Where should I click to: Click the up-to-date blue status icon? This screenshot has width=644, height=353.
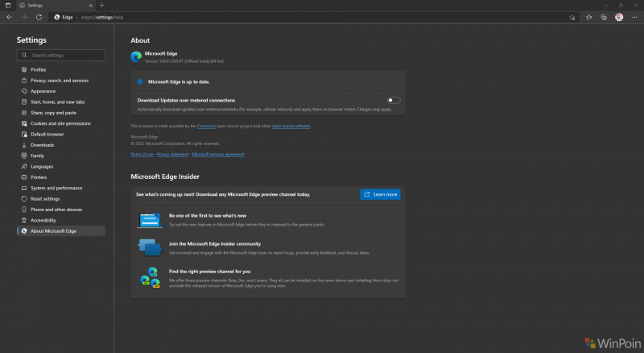click(x=140, y=82)
